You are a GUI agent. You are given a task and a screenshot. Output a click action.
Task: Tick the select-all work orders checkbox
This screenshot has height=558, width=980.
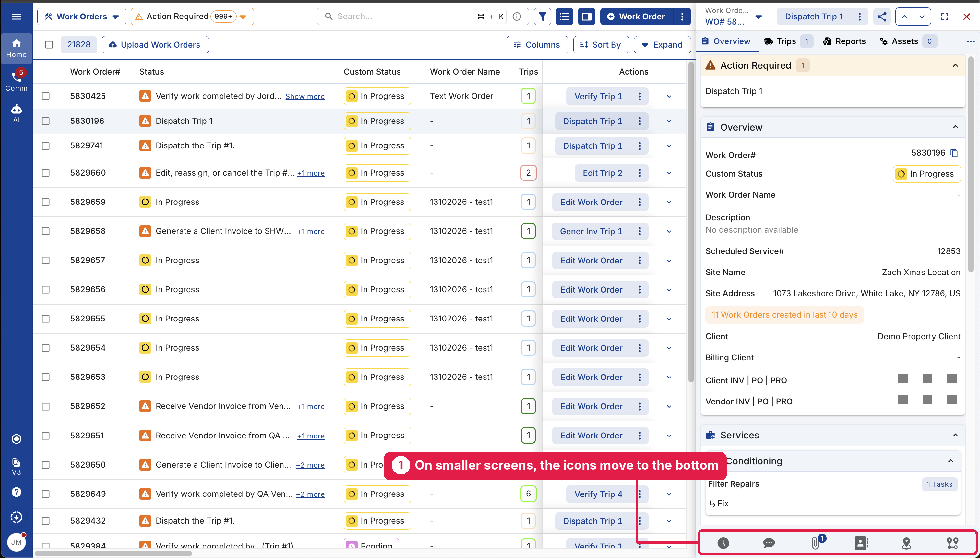(49, 45)
